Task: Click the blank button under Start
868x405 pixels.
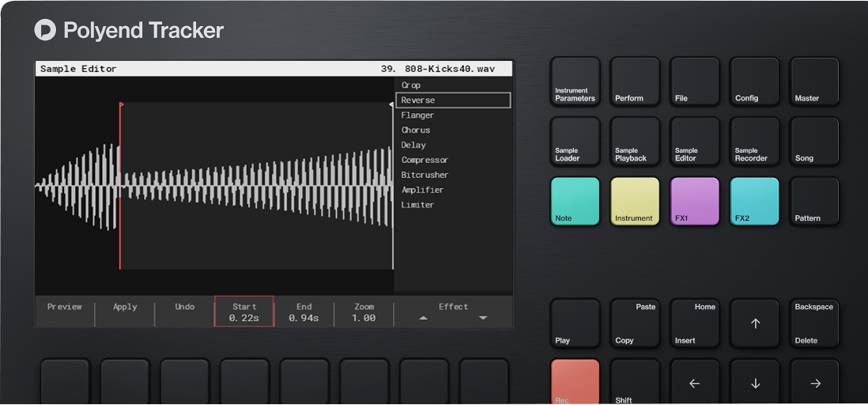Action: [x=244, y=382]
